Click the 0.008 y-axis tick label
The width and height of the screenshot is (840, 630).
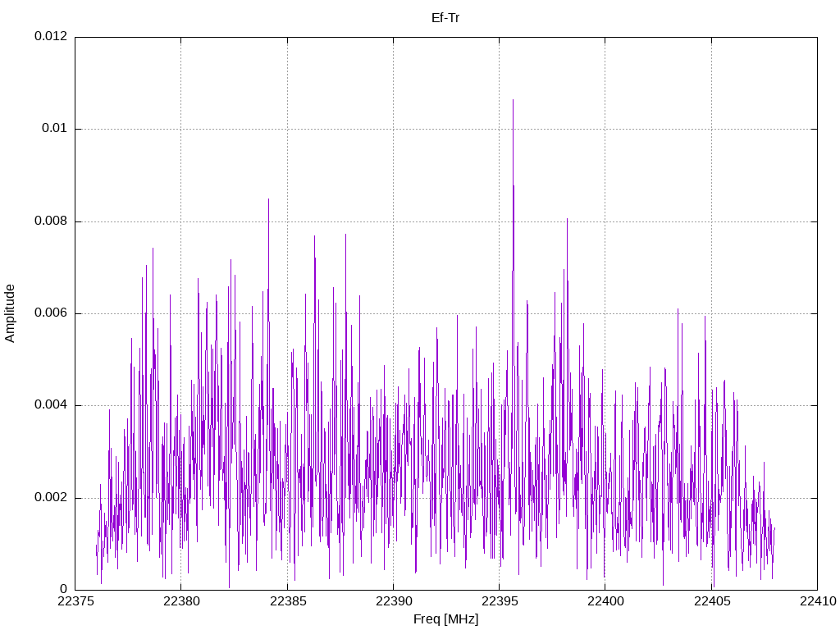[51, 221]
